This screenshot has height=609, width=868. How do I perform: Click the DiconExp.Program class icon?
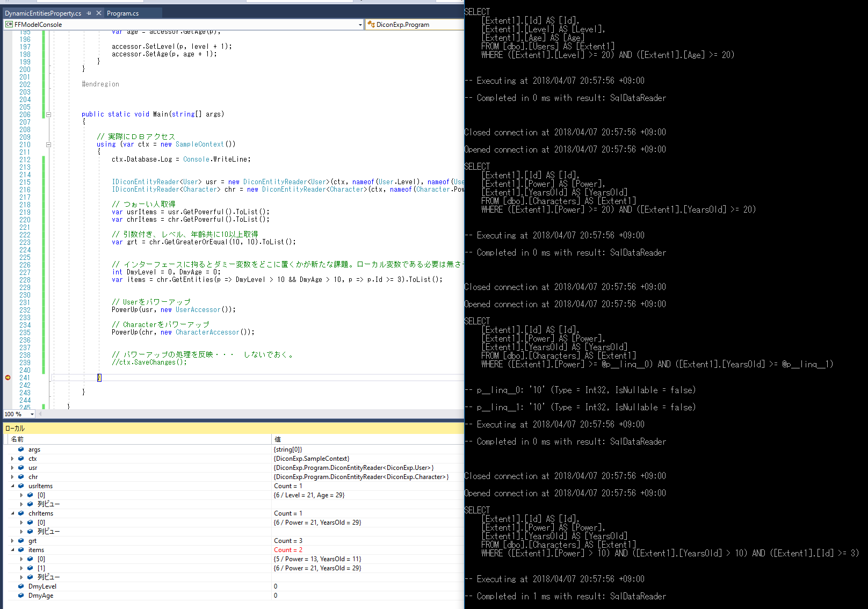(x=370, y=24)
